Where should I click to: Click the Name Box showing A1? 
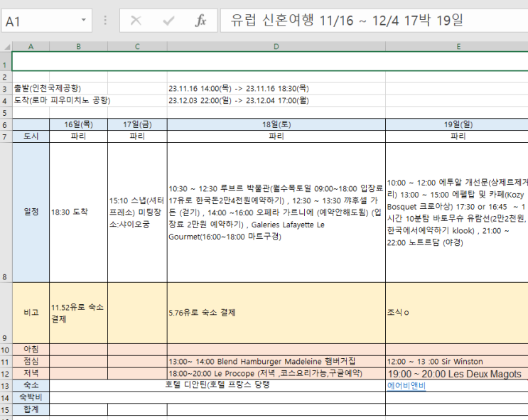(x=47, y=21)
